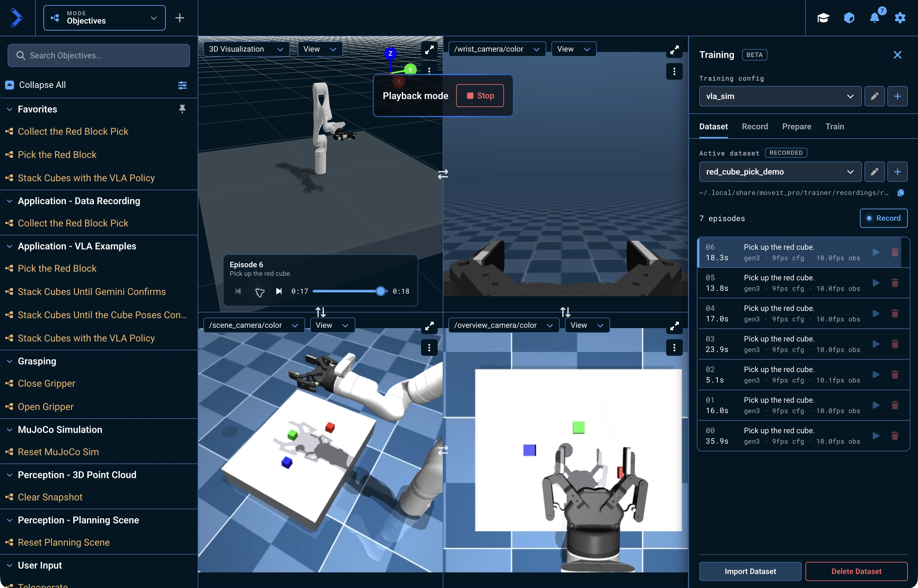The width and height of the screenshot is (918, 588).
Task: Click the Delete Dataset button
Action: 856,571
